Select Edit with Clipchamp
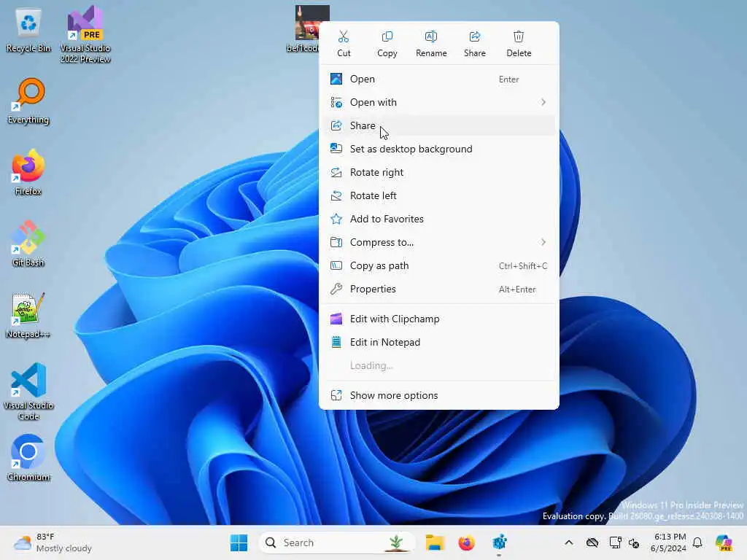Viewport: 747px width, 560px height. tap(438, 319)
